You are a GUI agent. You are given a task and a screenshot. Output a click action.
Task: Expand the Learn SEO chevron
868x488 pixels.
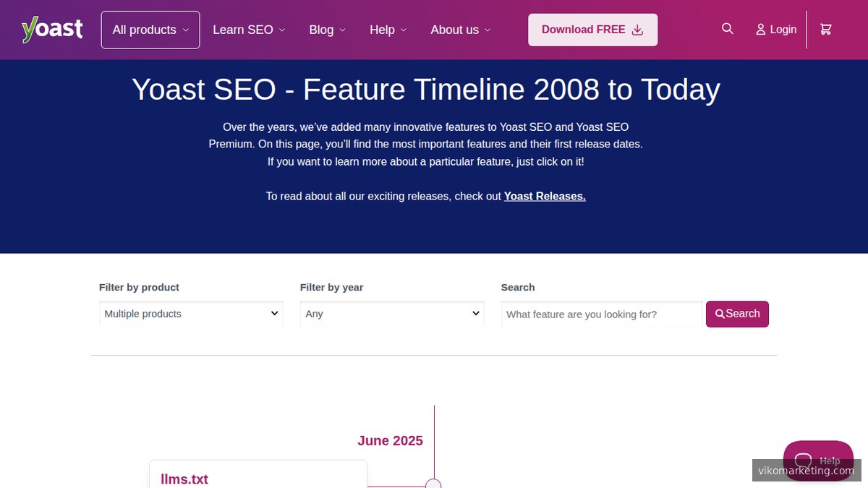282,30
